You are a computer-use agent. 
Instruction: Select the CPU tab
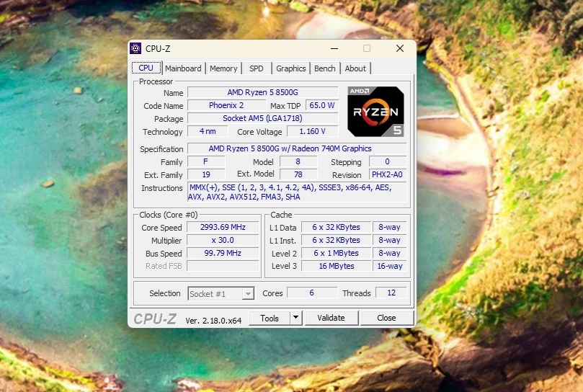pyautogui.click(x=146, y=68)
